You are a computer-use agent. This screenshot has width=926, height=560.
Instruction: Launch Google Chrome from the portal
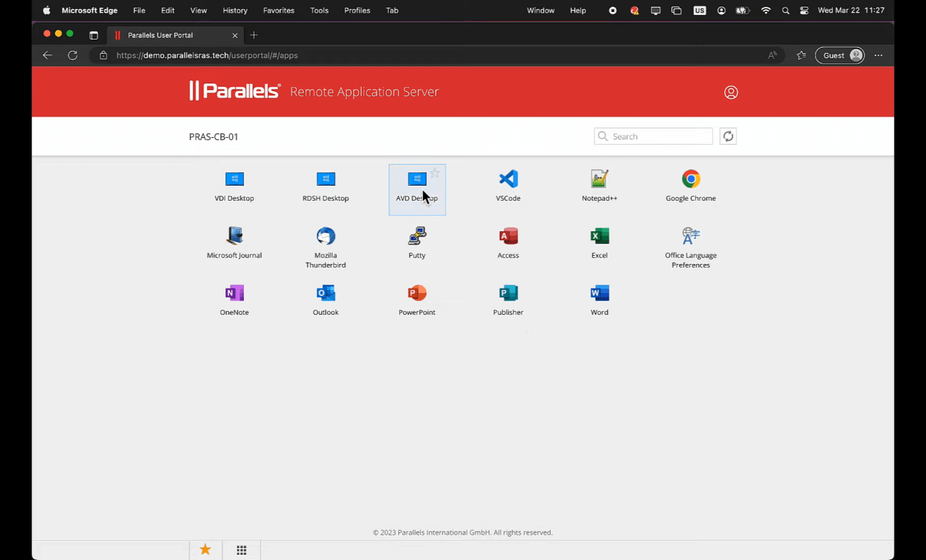click(x=690, y=180)
